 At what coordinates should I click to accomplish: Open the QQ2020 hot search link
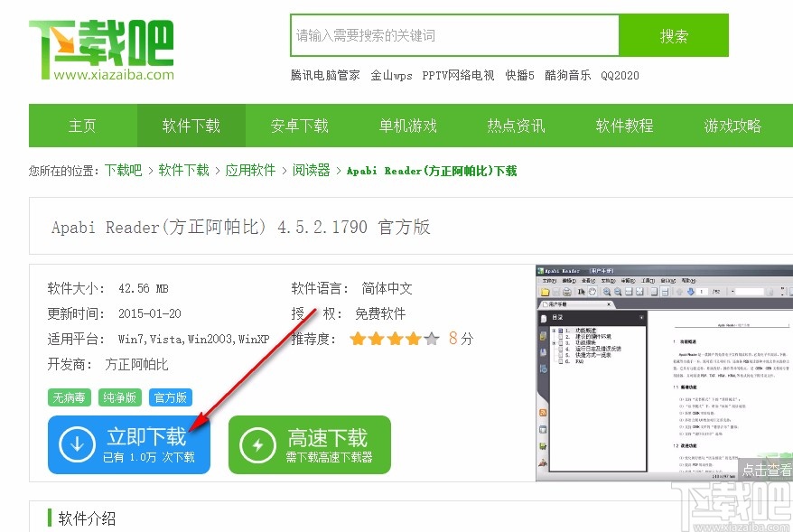point(620,75)
